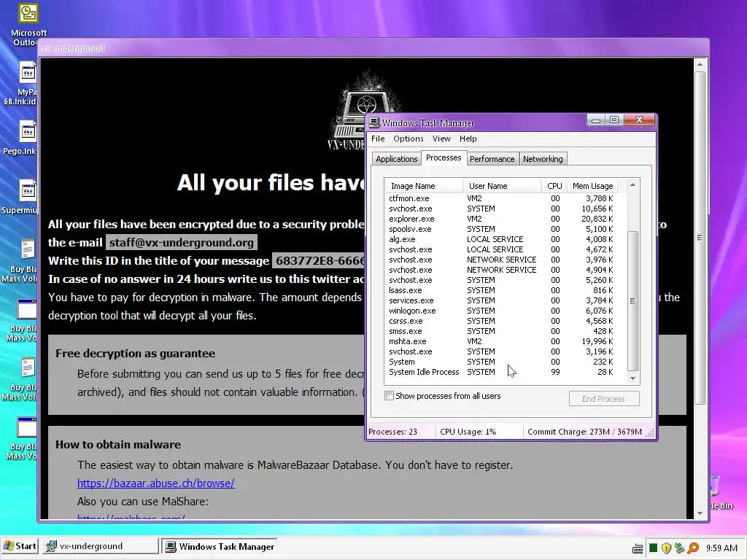This screenshot has height=560, width=747.
Task: Click Windows Task Manager taskbar button
Action: point(220,546)
